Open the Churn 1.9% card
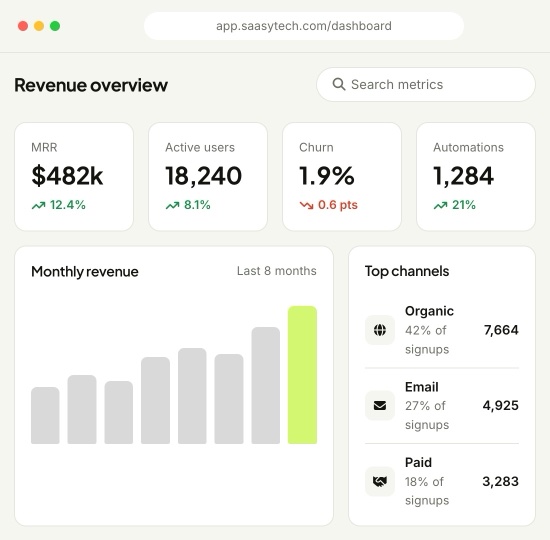 (x=342, y=176)
